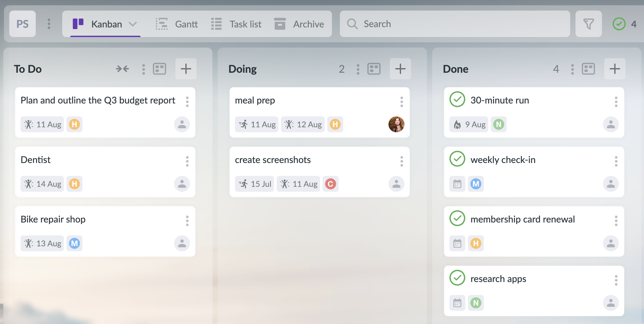Open the filter panel

(588, 23)
